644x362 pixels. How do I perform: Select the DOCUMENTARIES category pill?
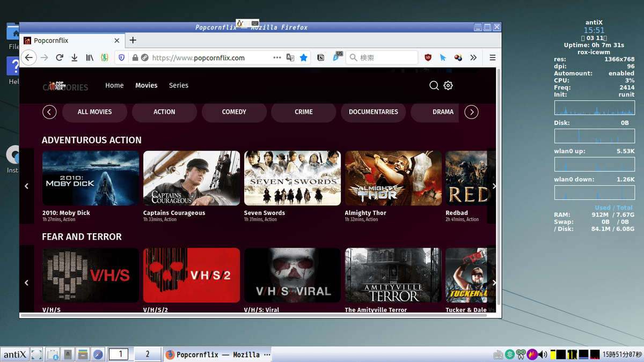[374, 112]
